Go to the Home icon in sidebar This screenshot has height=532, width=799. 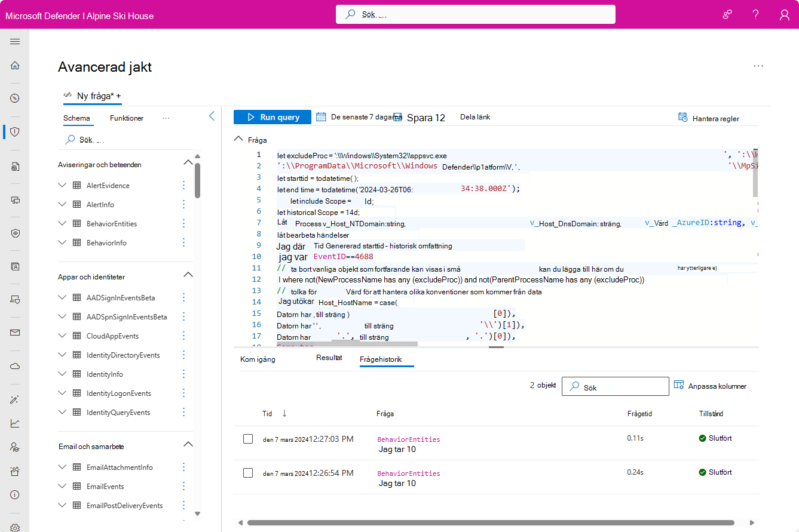coord(15,66)
